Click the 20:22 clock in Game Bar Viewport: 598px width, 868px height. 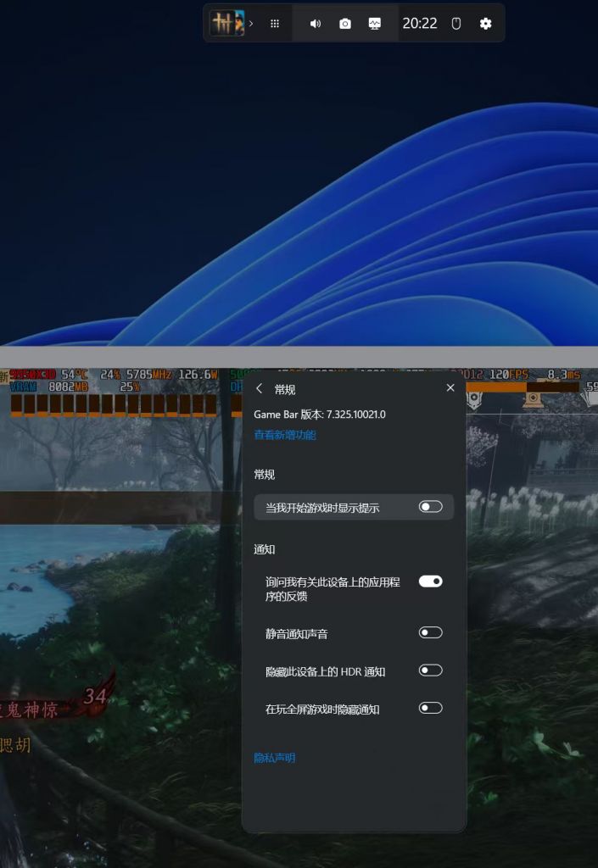pyautogui.click(x=420, y=24)
